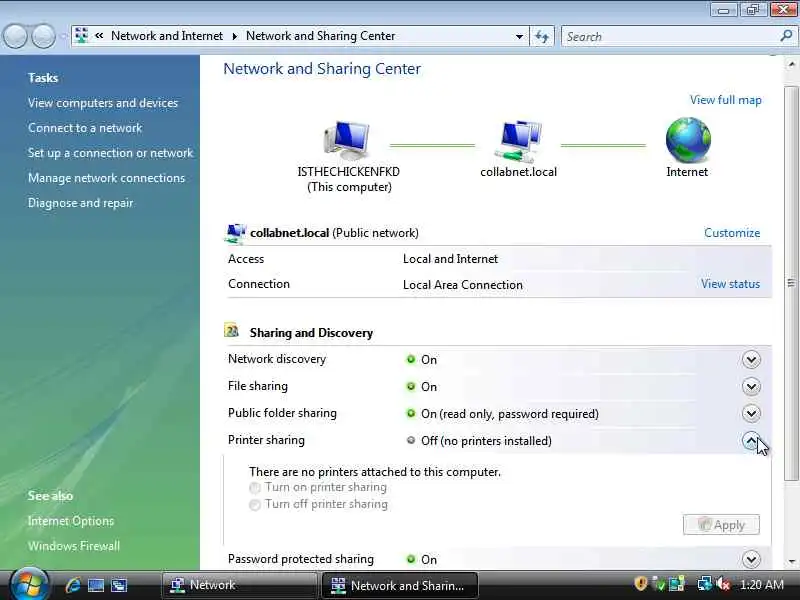Expand Network discovery settings
This screenshot has width=800, height=600.
click(x=751, y=360)
